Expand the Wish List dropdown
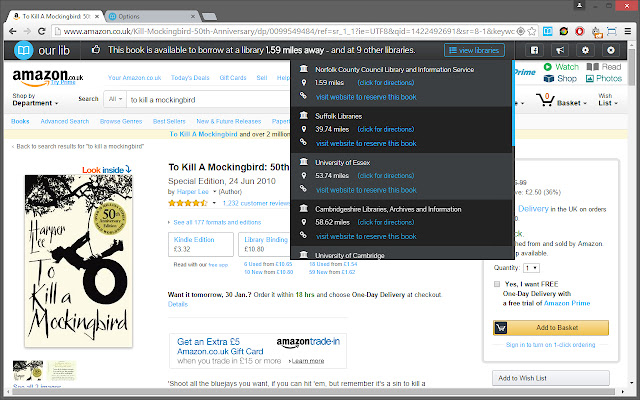 coord(608,100)
